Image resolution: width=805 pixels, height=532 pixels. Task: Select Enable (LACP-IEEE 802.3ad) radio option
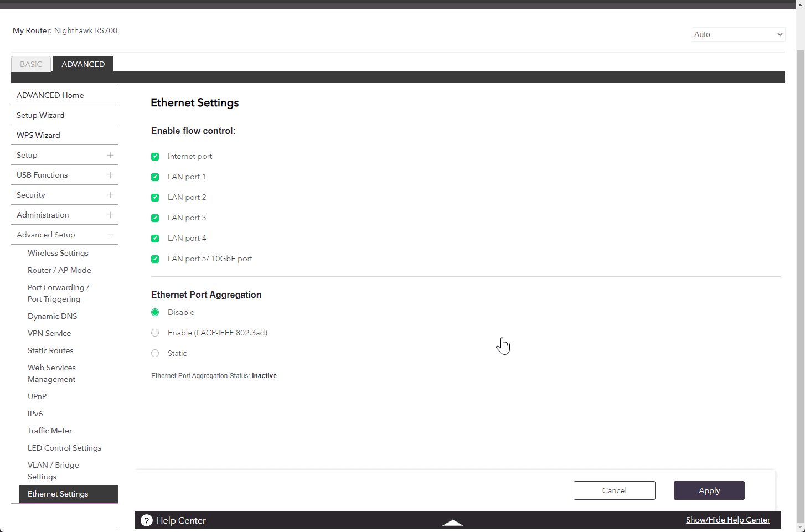point(155,333)
